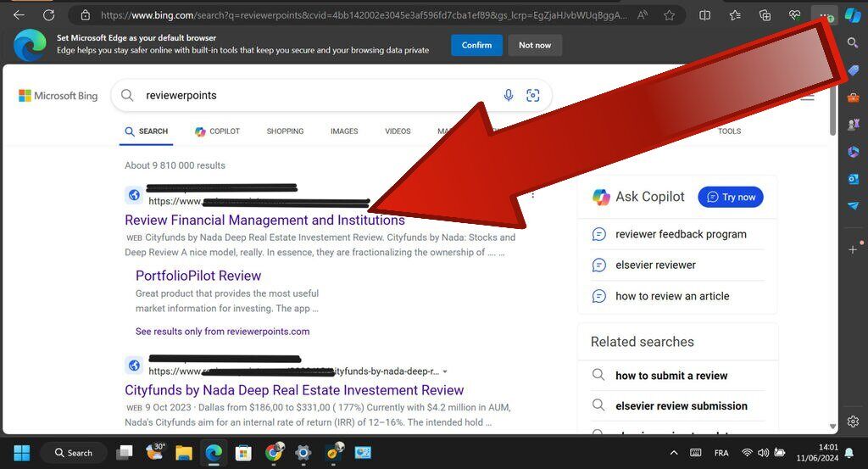Viewport: 868px width, 469px height.
Task: Open notifications bell in system tray
Action: [x=849, y=454]
